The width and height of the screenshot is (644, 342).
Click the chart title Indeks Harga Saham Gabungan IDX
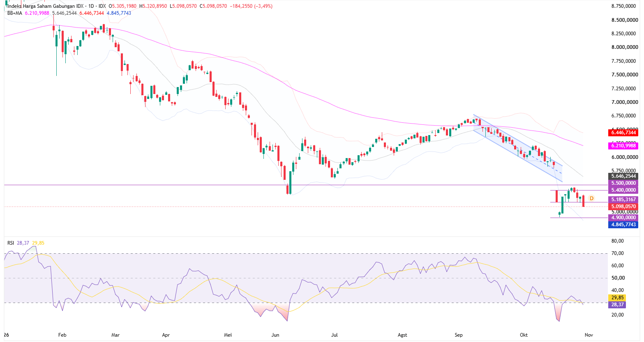pyautogui.click(x=46, y=6)
